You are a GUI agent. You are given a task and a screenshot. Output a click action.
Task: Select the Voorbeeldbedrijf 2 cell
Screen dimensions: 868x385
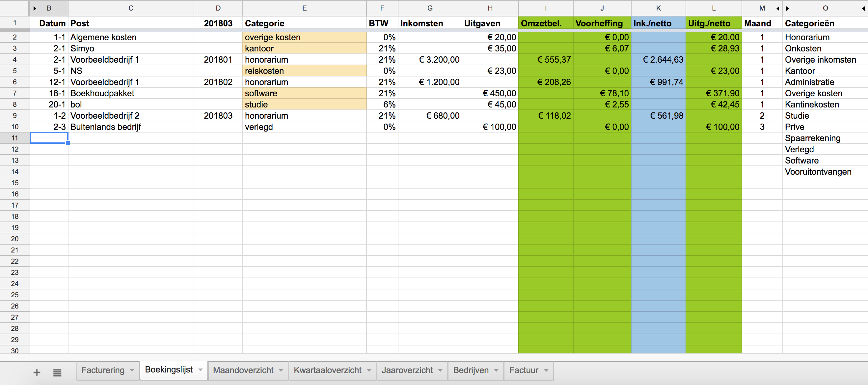(131, 116)
